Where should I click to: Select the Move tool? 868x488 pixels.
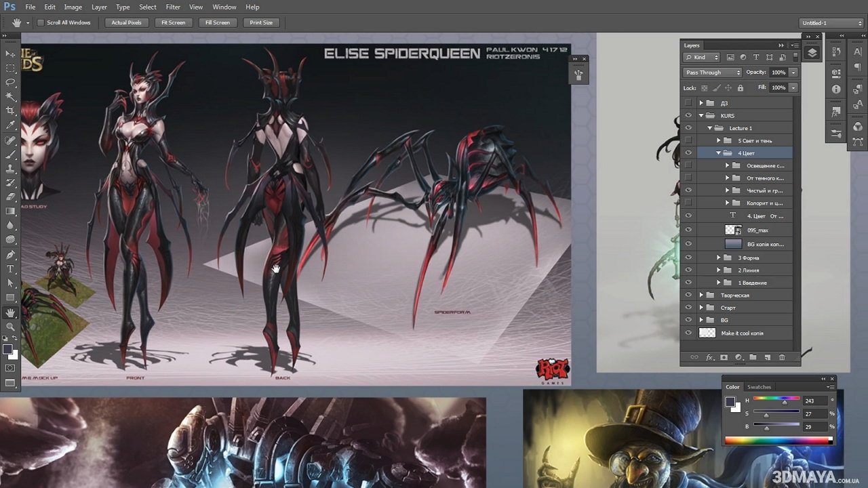point(10,54)
